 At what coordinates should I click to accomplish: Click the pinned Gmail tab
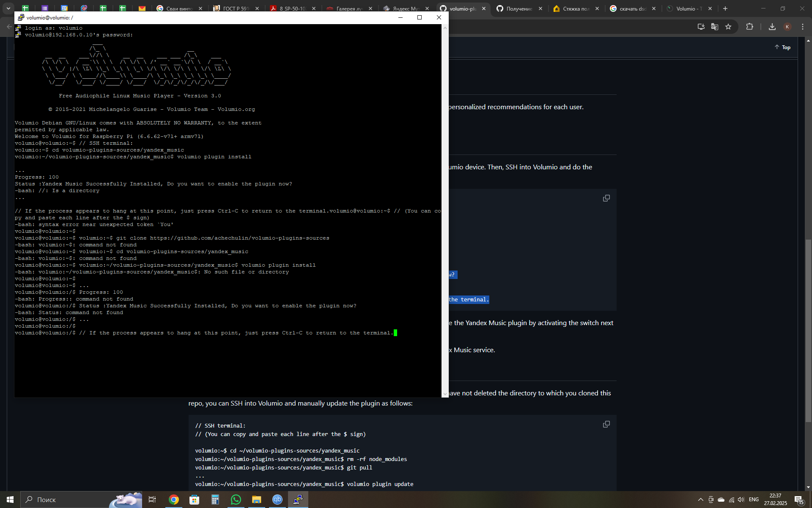tap(142, 8)
